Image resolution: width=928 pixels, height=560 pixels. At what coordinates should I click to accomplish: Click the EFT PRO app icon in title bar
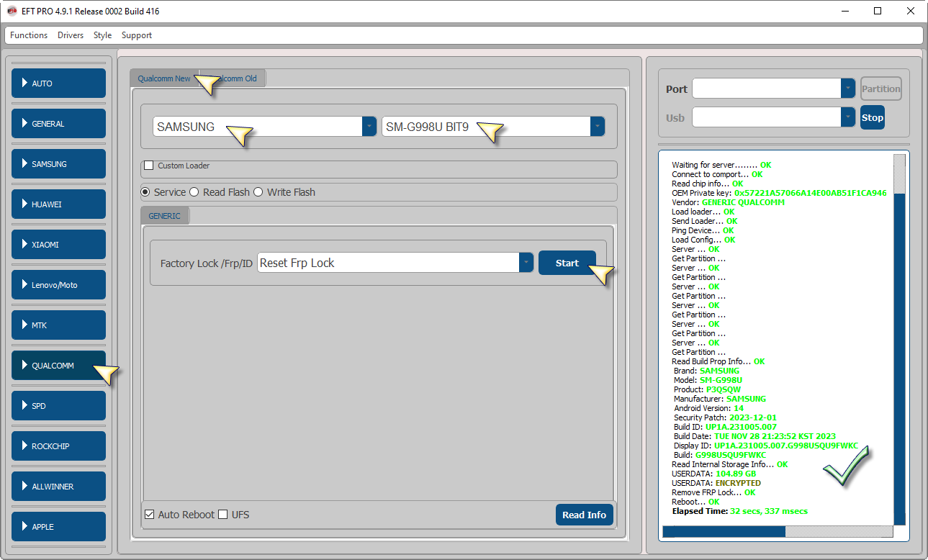click(12, 12)
